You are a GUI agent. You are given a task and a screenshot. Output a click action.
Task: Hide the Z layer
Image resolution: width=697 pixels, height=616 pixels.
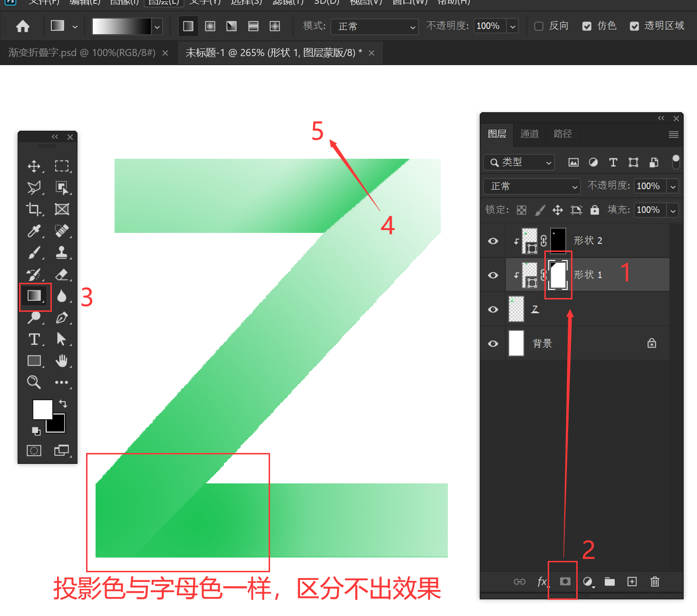tap(493, 309)
